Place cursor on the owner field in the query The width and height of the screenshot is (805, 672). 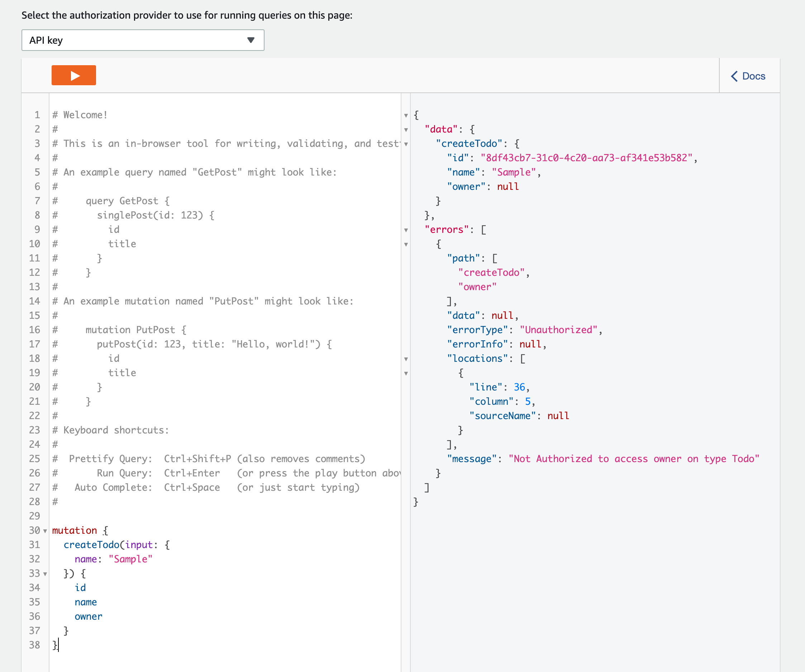click(89, 616)
